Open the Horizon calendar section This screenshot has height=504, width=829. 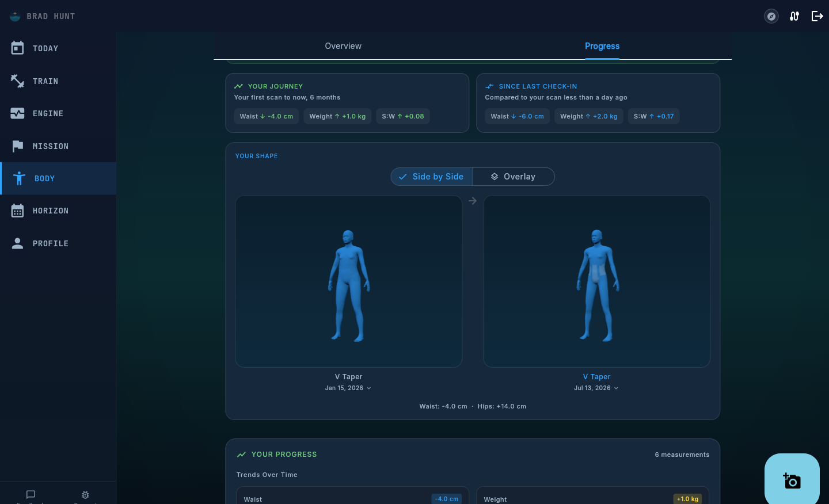[x=58, y=211]
